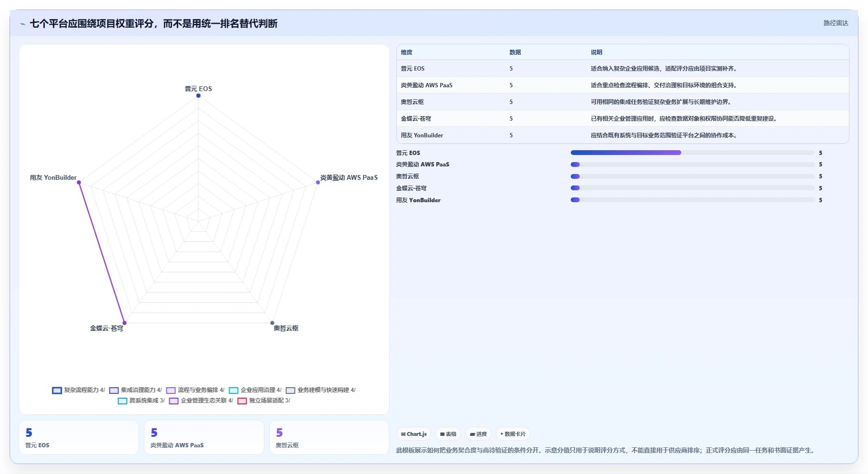Click the 普元 EOS progress bar
This screenshot has height=474, width=868.
693,153
